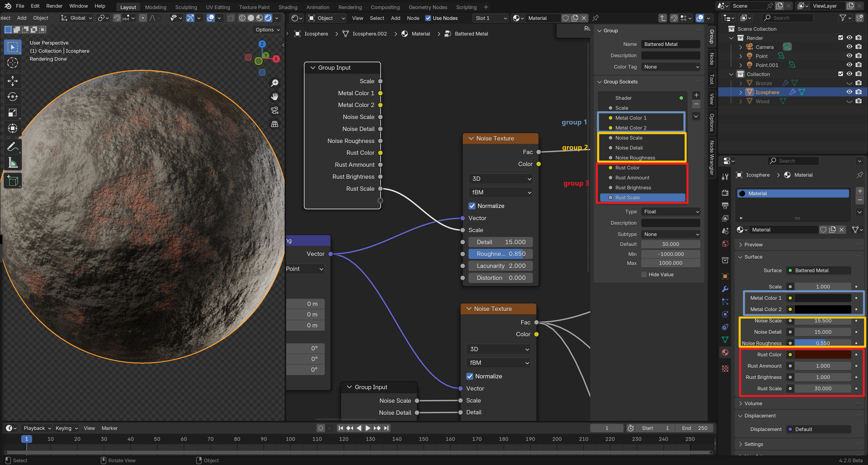Click the pan view hand icon

click(x=275, y=97)
